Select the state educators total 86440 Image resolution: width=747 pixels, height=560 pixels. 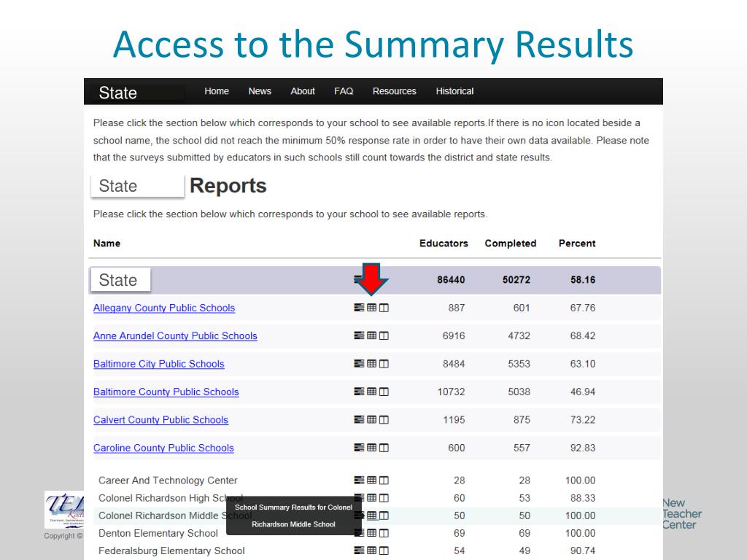coord(451,280)
